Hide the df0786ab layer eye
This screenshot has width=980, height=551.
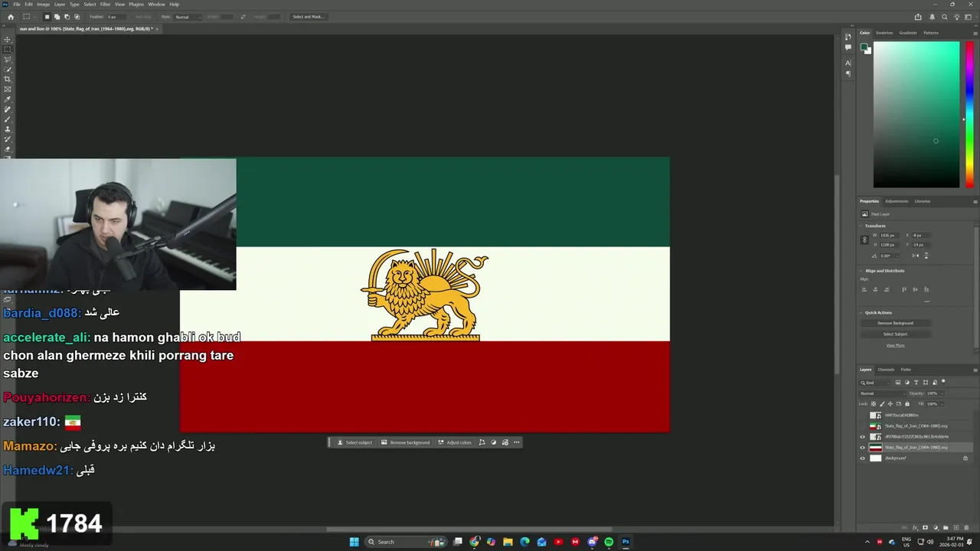tap(862, 437)
